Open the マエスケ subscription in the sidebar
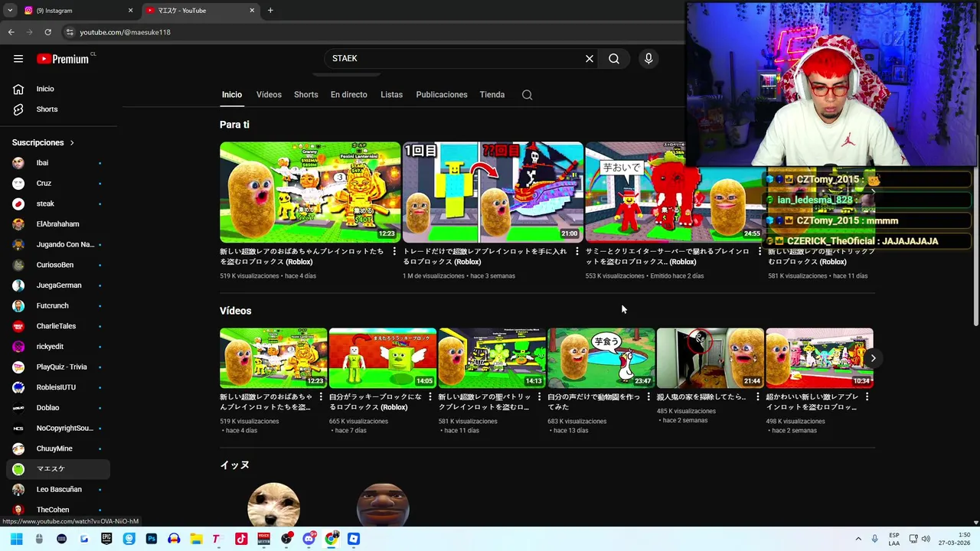 tap(58, 469)
